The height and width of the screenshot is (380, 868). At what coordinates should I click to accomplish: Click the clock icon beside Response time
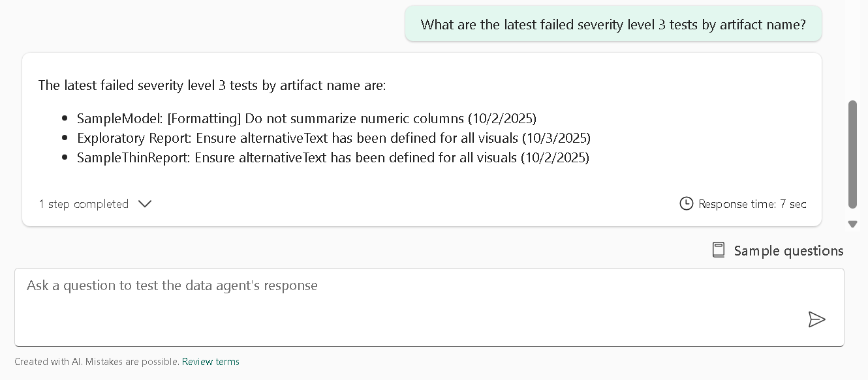687,204
